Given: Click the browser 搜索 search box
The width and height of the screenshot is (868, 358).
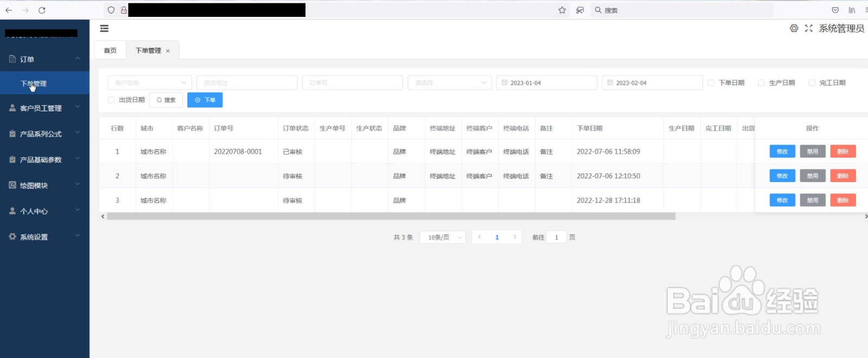Looking at the screenshot, I should (682, 10).
